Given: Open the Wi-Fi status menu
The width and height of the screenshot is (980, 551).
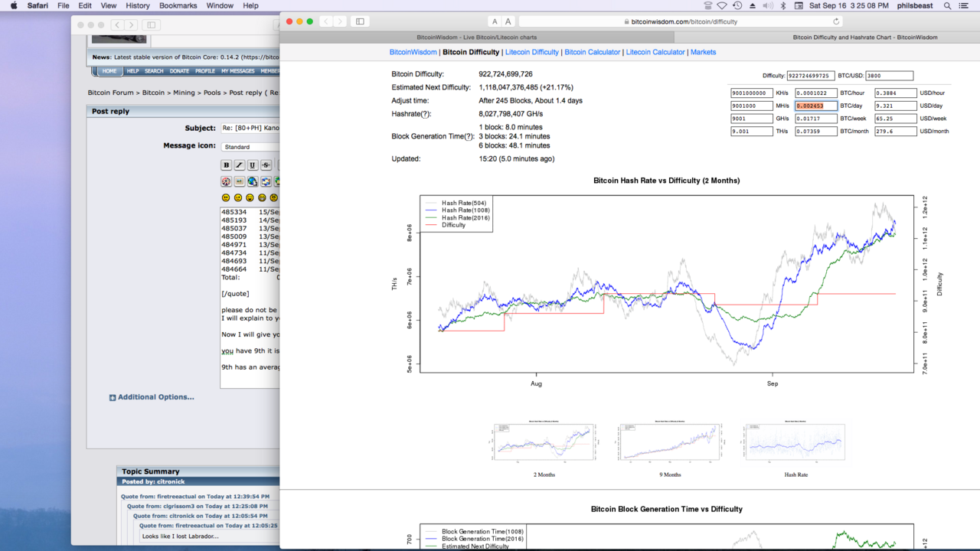Looking at the screenshot, I should pyautogui.click(x=721, y=5).
